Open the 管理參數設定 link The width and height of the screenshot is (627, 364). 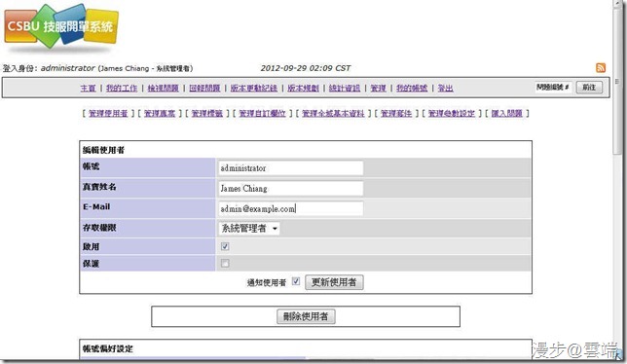[x=452, y=114]
